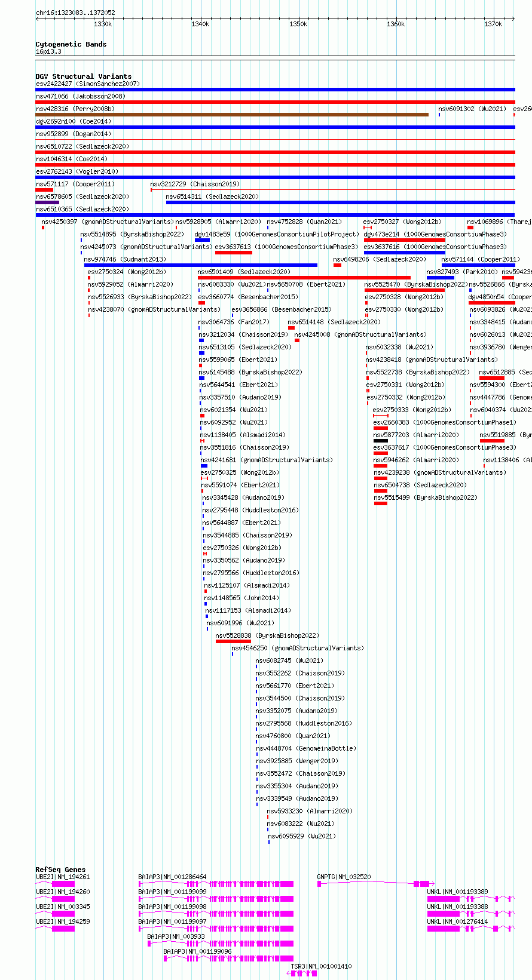The image size is (532, 980).
Task: Click the dgv1483e59 (1000GenomesConsortiumPilotProject) label
Action: coord(277,234)
